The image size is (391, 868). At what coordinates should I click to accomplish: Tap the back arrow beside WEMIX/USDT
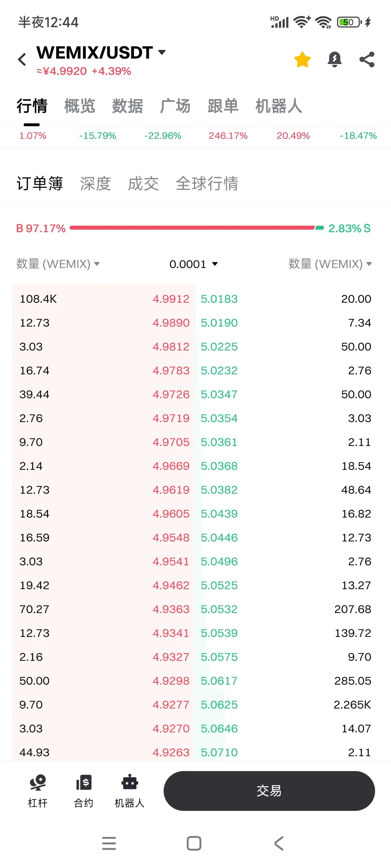pyautogui.click(x=22, y=59)
